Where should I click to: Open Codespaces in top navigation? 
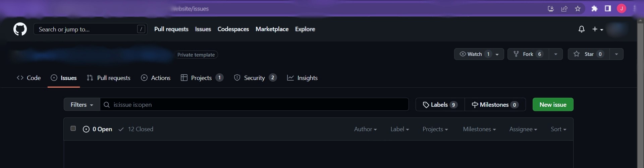point(233,29)
